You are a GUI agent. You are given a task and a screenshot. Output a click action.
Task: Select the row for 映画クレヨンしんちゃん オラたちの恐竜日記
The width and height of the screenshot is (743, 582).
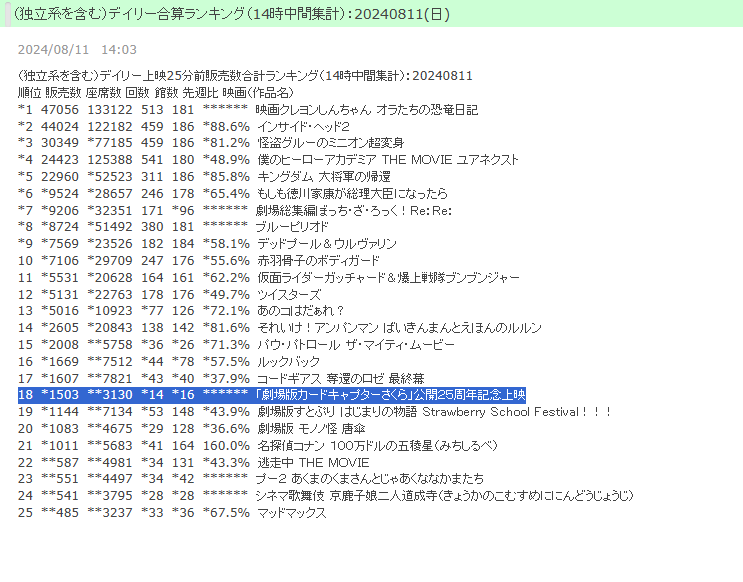(248, 109)
